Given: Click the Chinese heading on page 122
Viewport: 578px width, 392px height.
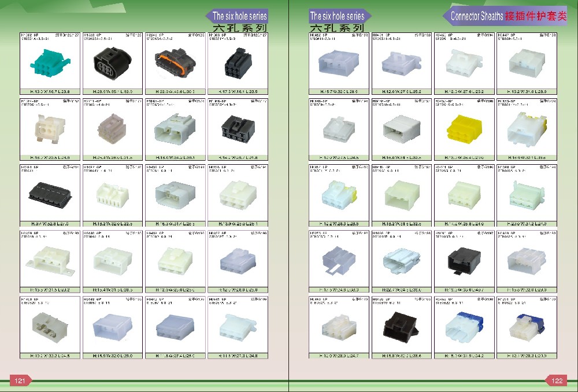Looking at the screenshot, I should (337, 28).
